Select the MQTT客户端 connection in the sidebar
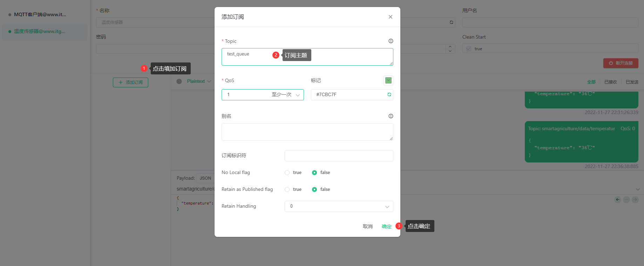644x266 pixels. (45, 15)
